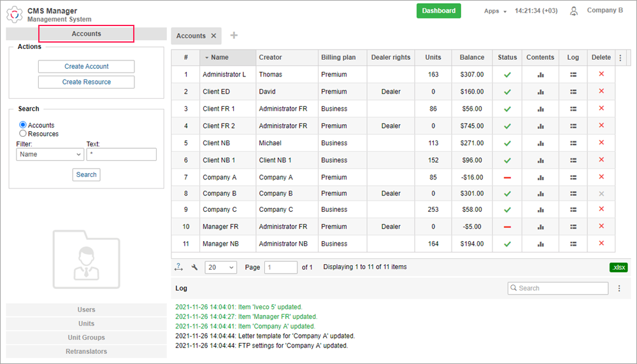Open table settings wrench icon
Viewport: 637px width, 364px height.
point(194,267)
